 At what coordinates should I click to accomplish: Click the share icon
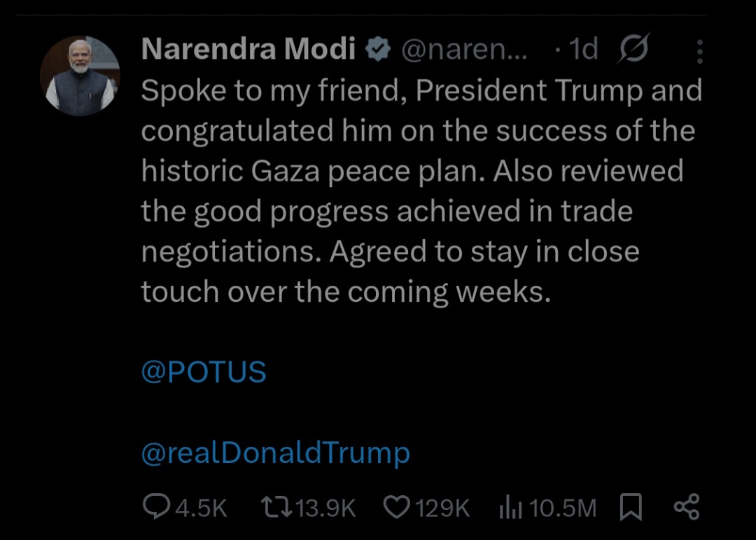686,507
